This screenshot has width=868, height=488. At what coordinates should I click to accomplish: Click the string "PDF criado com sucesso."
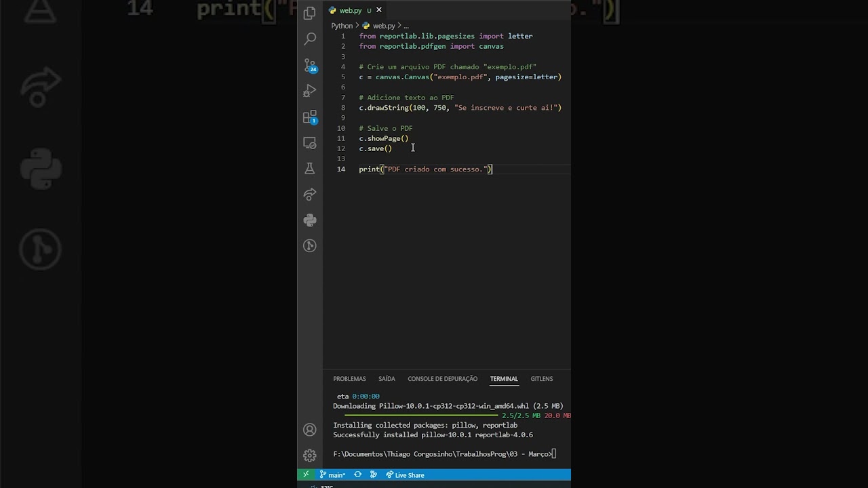tap(436, 169)
